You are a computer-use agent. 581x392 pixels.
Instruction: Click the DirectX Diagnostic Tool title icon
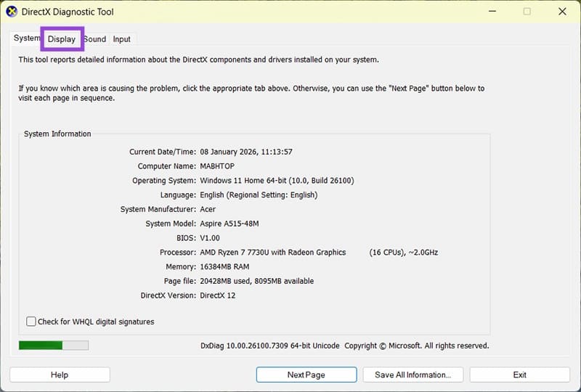[12, 12]
